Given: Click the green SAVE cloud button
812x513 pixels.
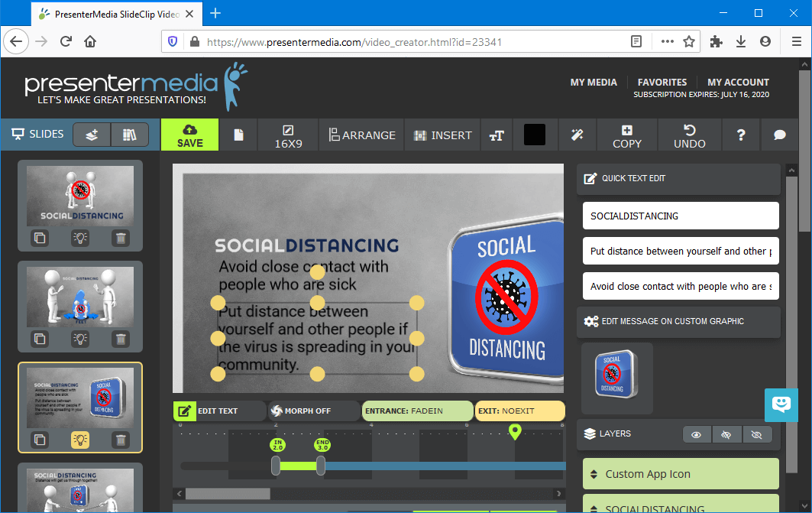Looking at the screenshot, I should [189, 135].
